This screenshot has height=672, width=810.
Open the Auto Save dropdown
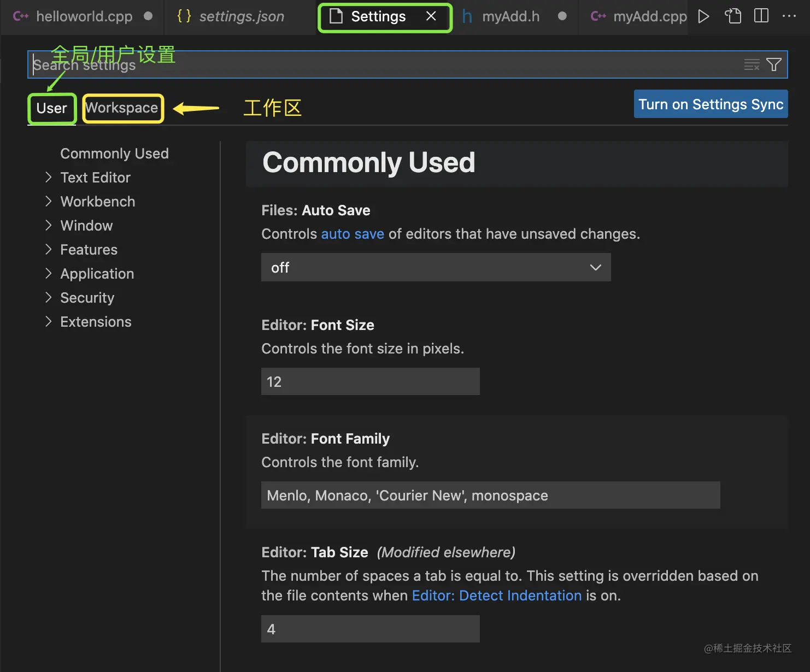click(436, 267)
